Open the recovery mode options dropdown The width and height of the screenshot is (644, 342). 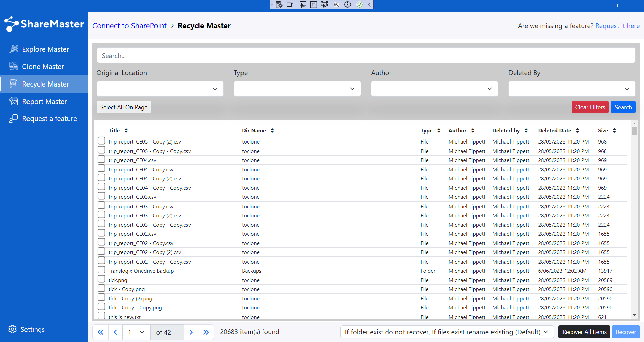click(448, 332)
